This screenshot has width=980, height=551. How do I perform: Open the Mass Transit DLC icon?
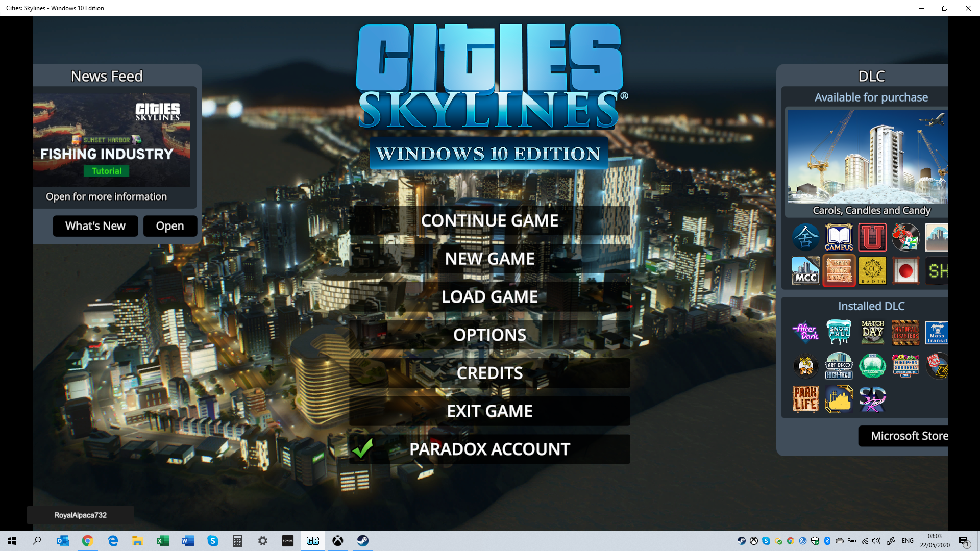[x=937, y=333]
